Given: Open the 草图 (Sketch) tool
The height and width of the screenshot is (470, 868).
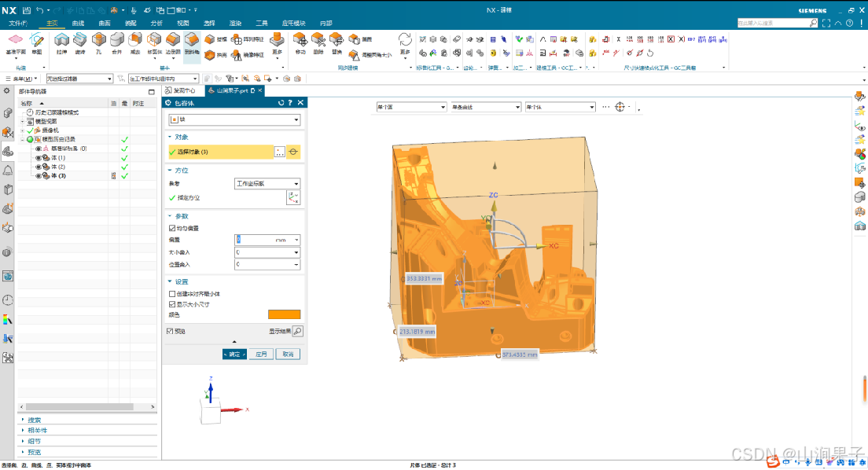Looking at the screenshot, I should point(36,43).
